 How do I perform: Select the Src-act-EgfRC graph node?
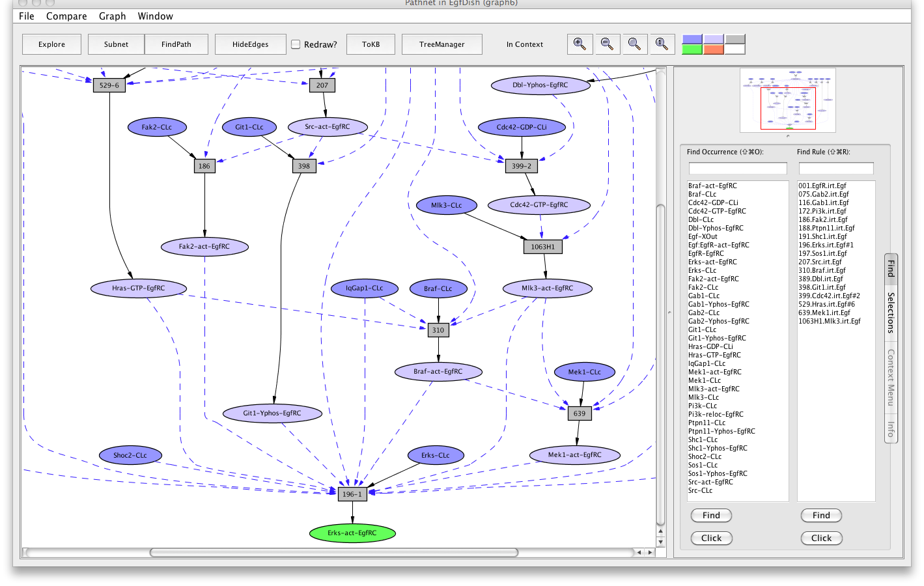coord(328,127)
